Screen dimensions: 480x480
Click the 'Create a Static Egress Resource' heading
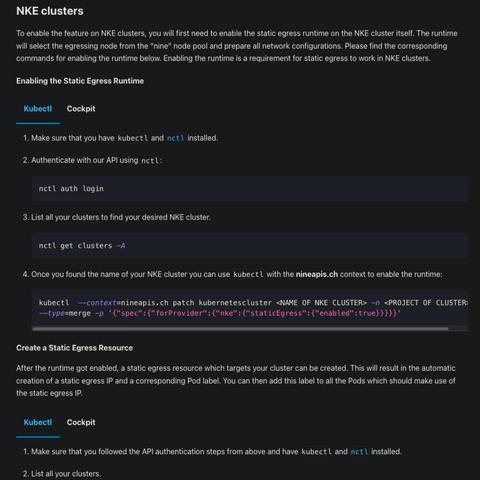click(x=74, y=348)
